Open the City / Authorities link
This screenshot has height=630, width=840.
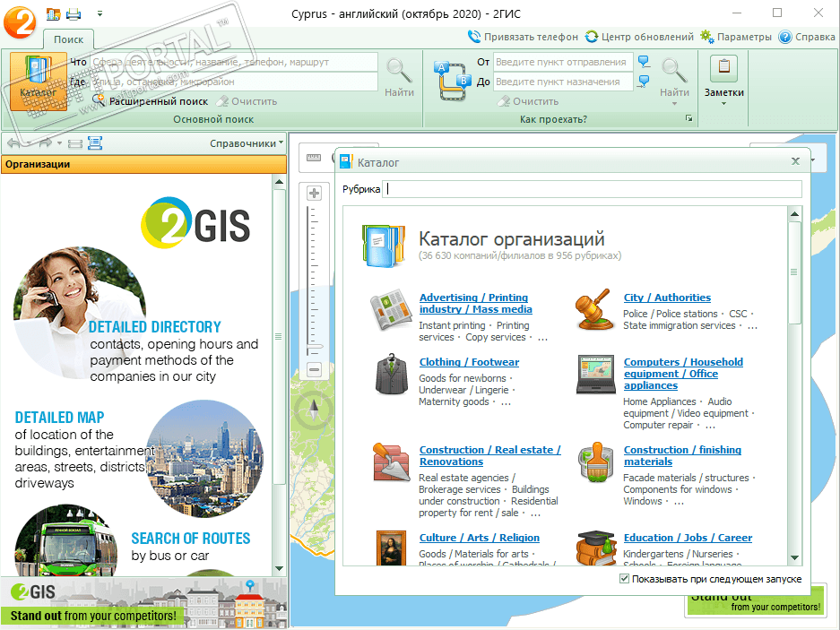tap(667, 298)
